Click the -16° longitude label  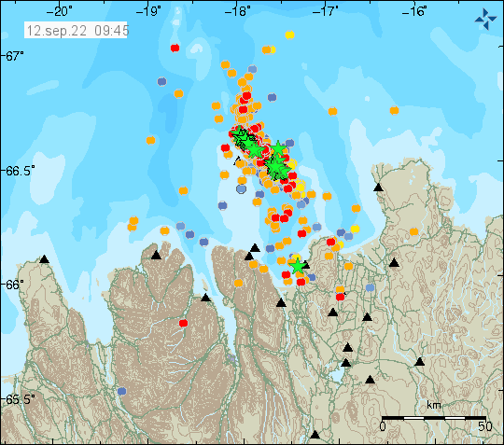(x=414, y=11)
